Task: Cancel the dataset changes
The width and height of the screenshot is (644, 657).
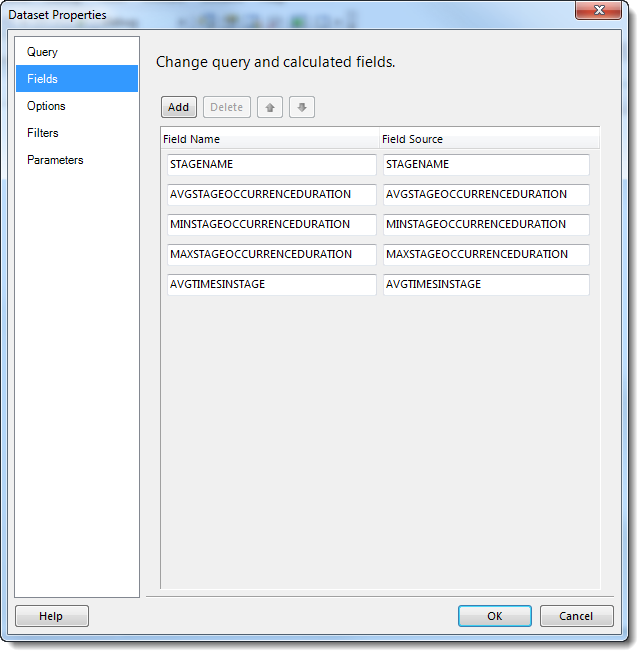Action: (x=576, y=616)
